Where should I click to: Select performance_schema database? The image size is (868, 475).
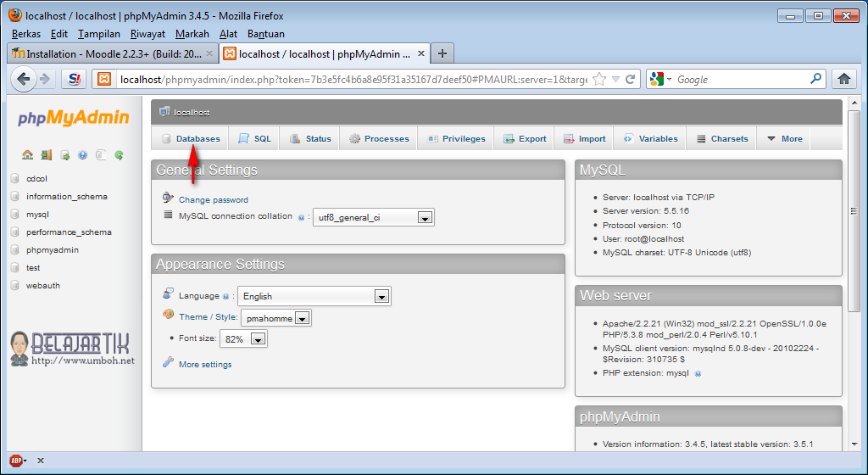(x=69, y=232)
